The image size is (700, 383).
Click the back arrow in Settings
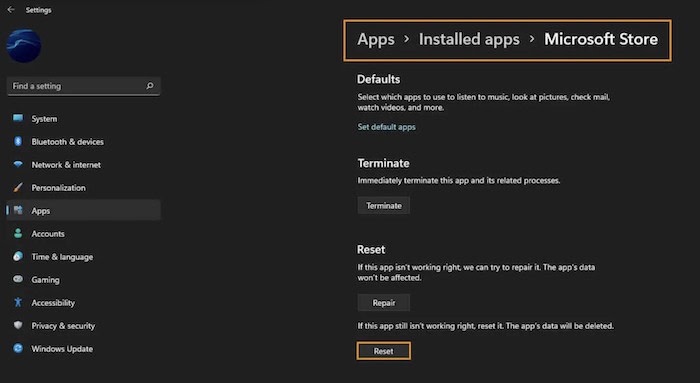11,9
